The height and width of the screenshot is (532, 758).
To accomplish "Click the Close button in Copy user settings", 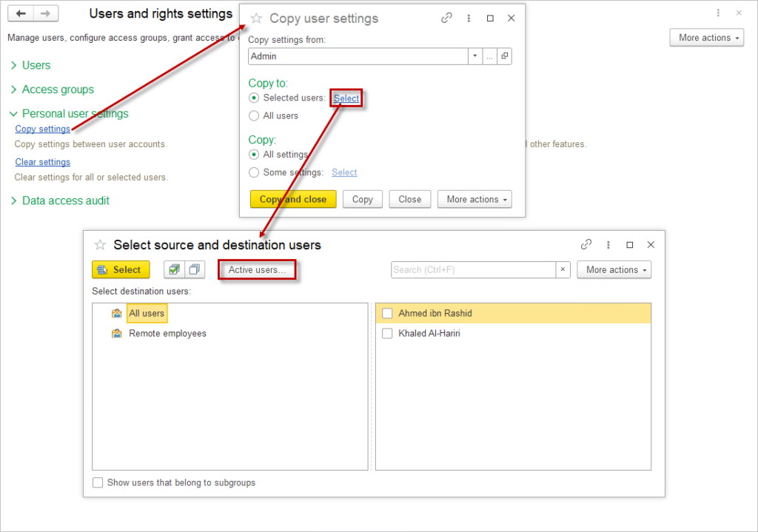I will pos(410,199).
